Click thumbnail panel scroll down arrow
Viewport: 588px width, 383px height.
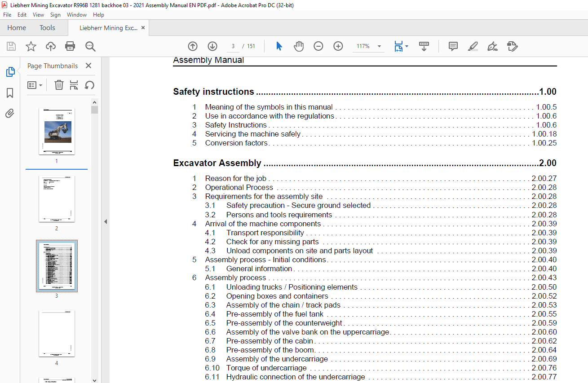tap(94, 380)
